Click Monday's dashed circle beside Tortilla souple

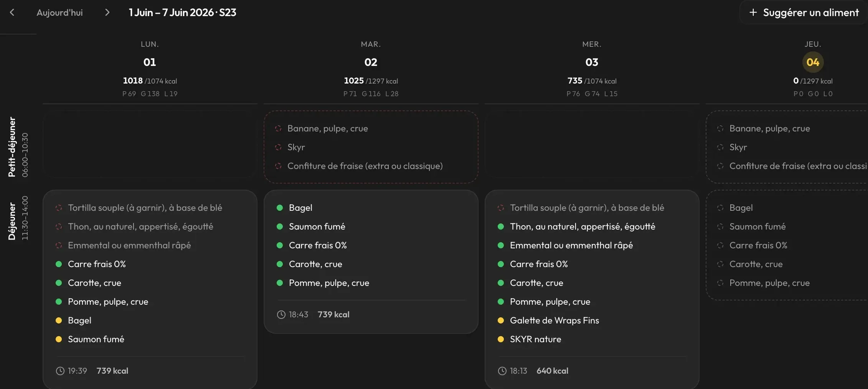[x=59, y=208]
